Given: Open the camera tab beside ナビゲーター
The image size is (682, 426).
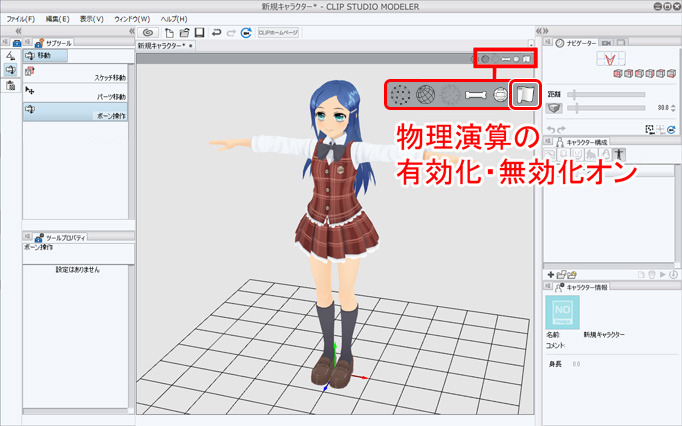Looking at the screenshot, I should (606, 43).
